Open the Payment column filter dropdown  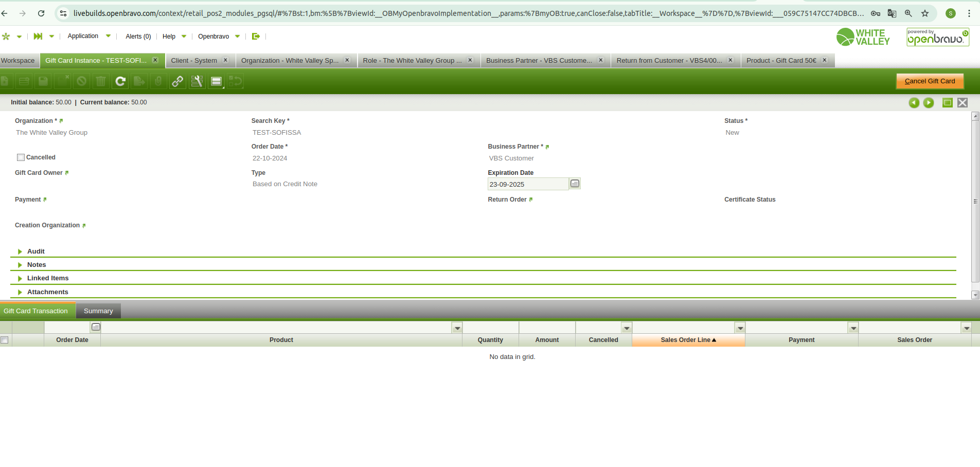click(x=853, y=328)
